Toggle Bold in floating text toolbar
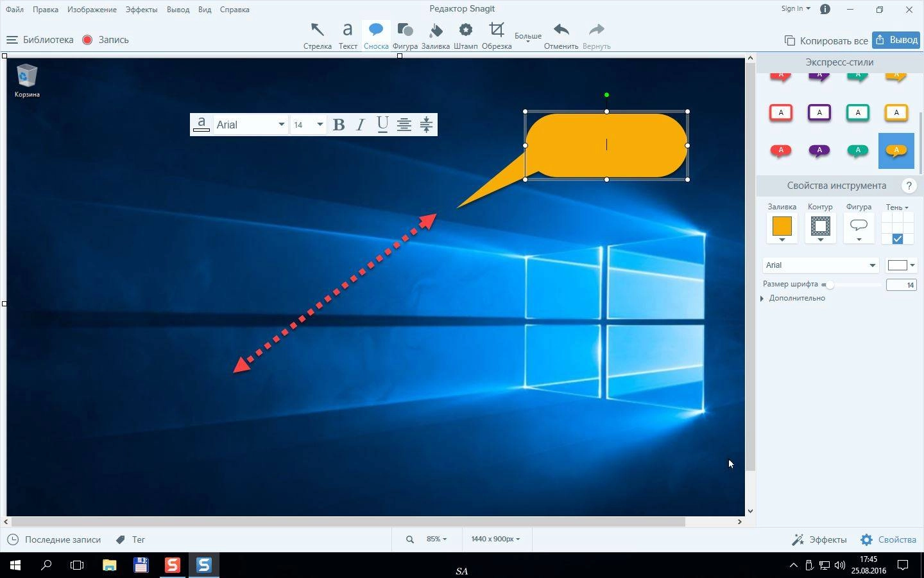Screen dimensions: 924x578 (339, 125)
